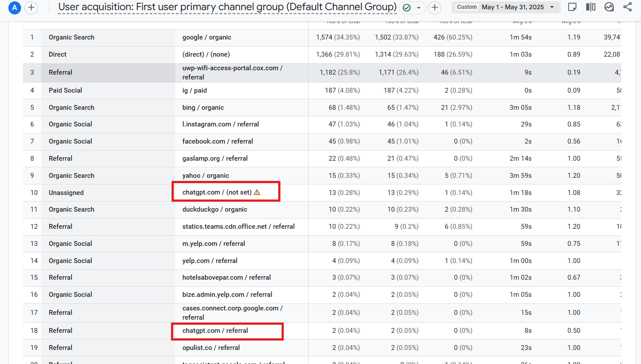Click 'Referral' channel in row 8

click(x=61, y=159)
